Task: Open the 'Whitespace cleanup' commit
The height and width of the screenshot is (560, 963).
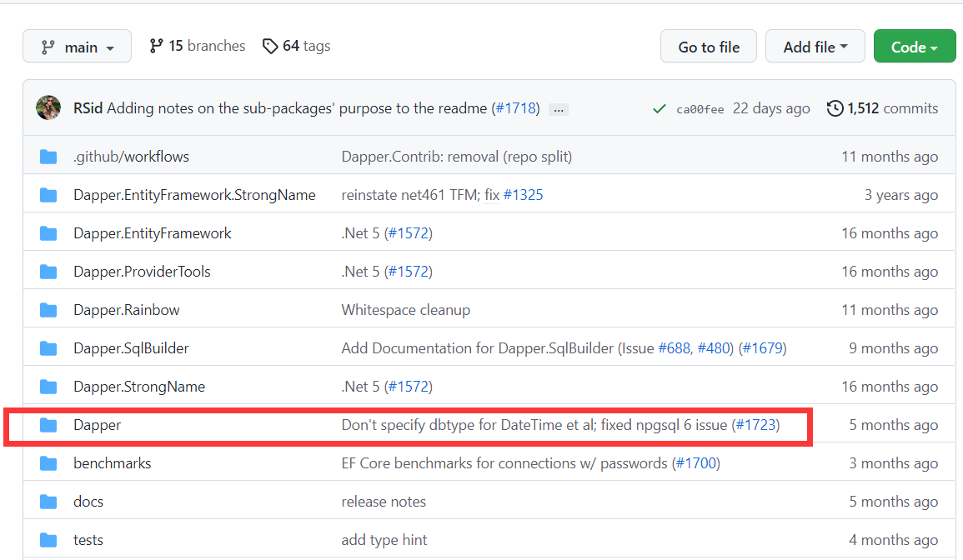Action: coord(406,310)
